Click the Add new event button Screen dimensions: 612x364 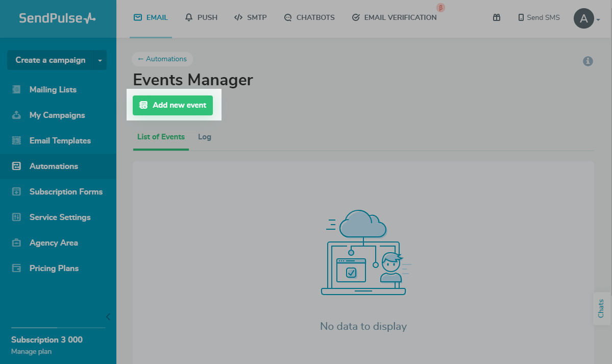(x=172, y=105)
